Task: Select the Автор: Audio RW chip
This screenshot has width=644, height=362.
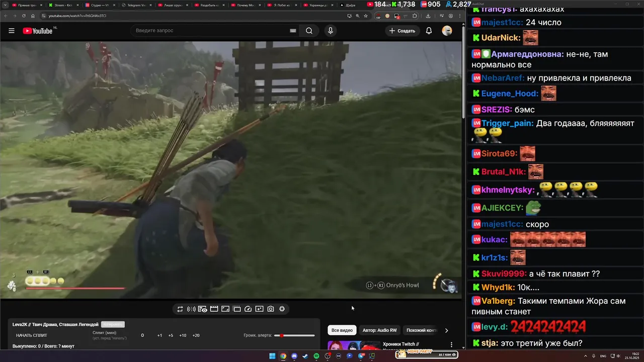Action: pos(380,330)
